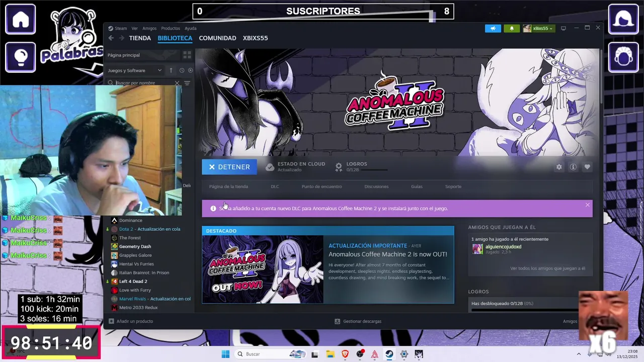
Task: Select the BIBLIOTECA tab
Action: (175, 38)
